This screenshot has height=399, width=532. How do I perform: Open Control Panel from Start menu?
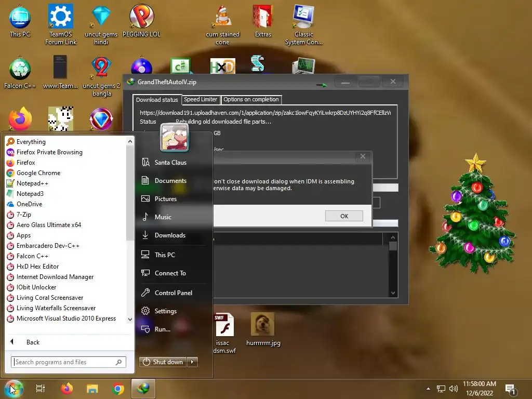point(174,293)
